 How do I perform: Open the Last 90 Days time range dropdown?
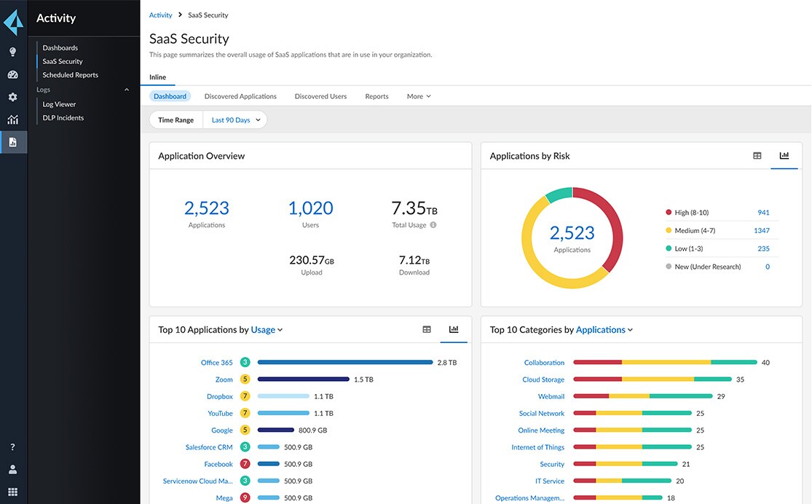click(x=234, y=119)
